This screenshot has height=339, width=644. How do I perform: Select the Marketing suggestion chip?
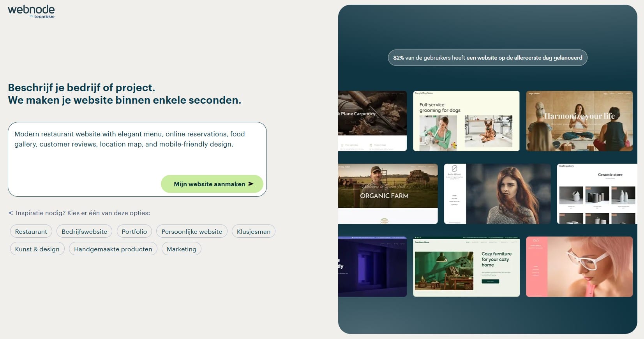click(x=182, y=249)
